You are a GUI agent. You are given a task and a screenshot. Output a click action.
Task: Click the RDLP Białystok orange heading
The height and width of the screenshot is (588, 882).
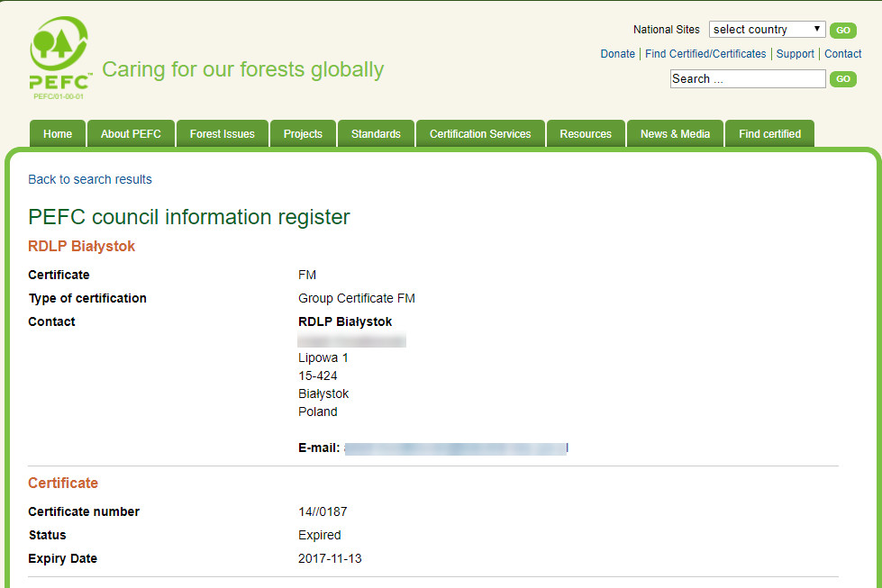82,246
